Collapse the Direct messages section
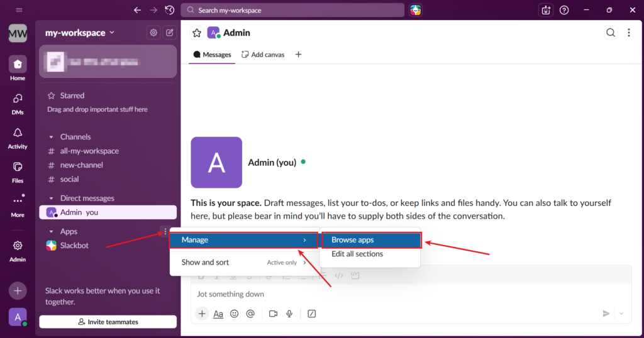Image resolution: width=644 pixels, height=338 pixels. [x=52, y=199]
